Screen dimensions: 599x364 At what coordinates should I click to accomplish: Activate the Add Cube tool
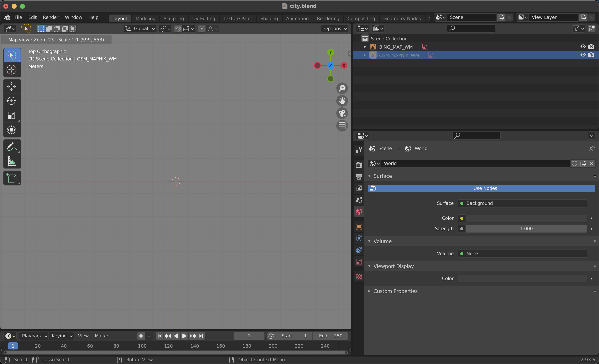click(x=12, y=178)
